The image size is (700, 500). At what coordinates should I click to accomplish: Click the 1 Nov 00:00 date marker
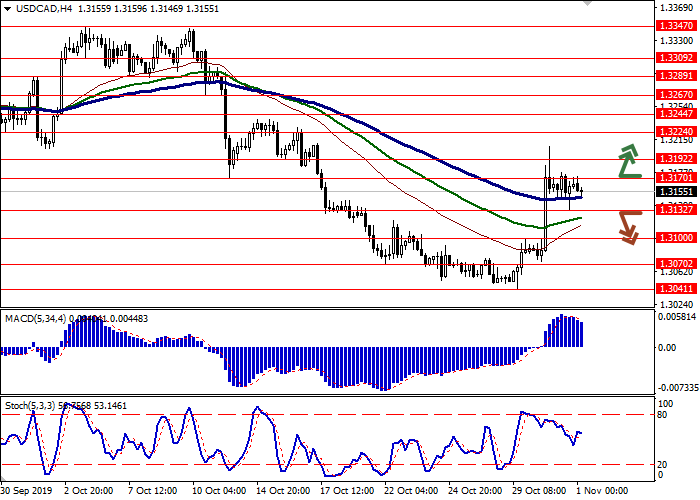click(x=602, y=492)
